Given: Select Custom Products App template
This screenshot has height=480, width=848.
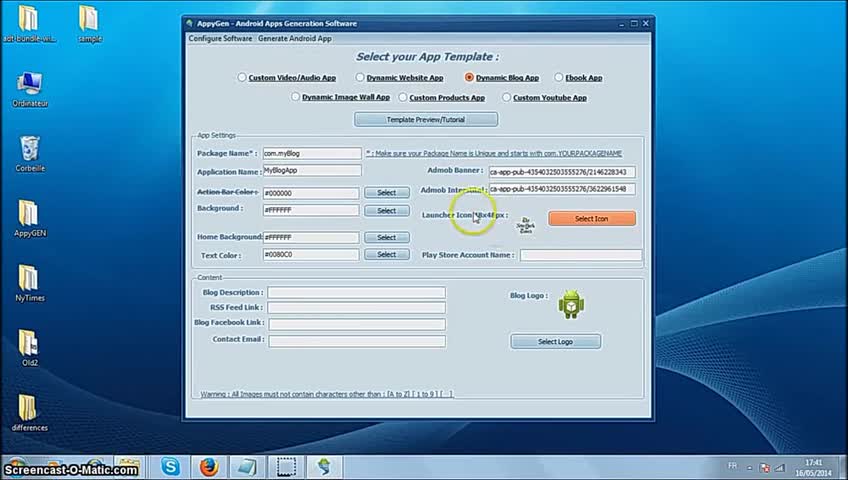Looking at the screenshot, I should [x=441, y=98].
